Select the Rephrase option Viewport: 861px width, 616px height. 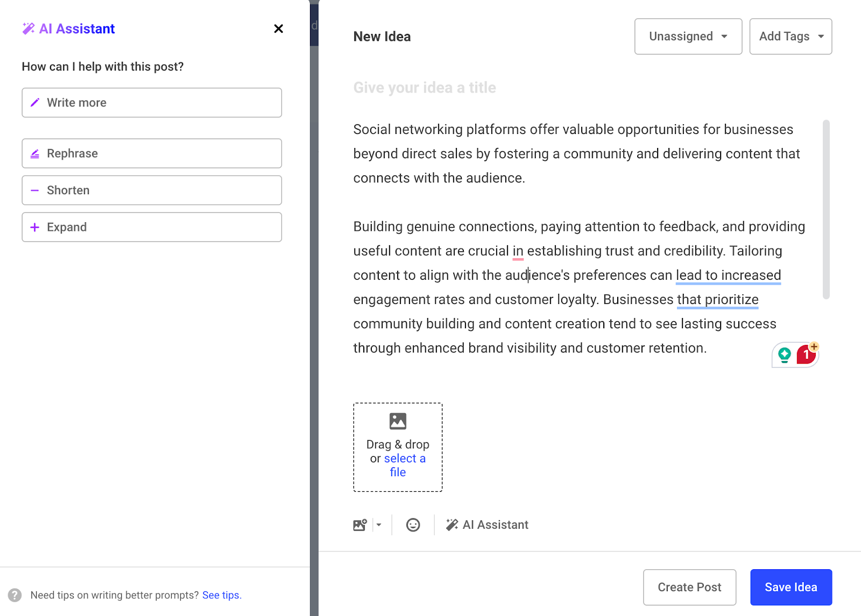152,153
